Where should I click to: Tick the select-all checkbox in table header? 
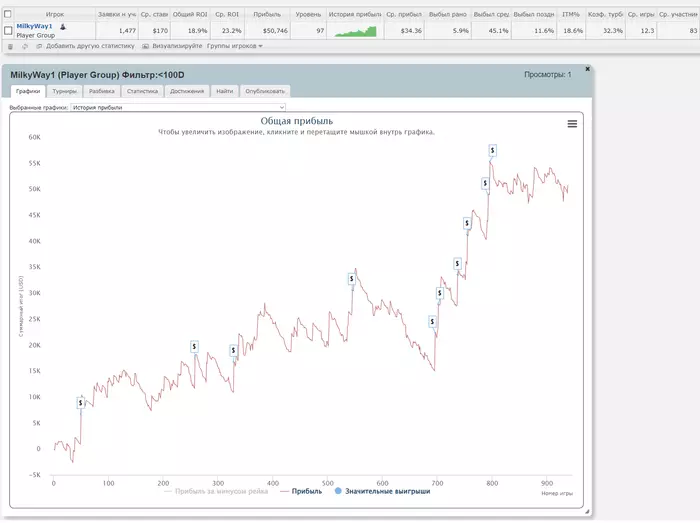tap(8, 14)
